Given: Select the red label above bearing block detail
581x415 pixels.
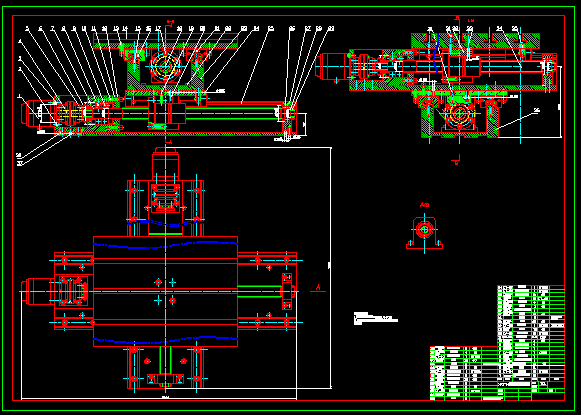Looking at the screenshot, I should tap(425, 205).
